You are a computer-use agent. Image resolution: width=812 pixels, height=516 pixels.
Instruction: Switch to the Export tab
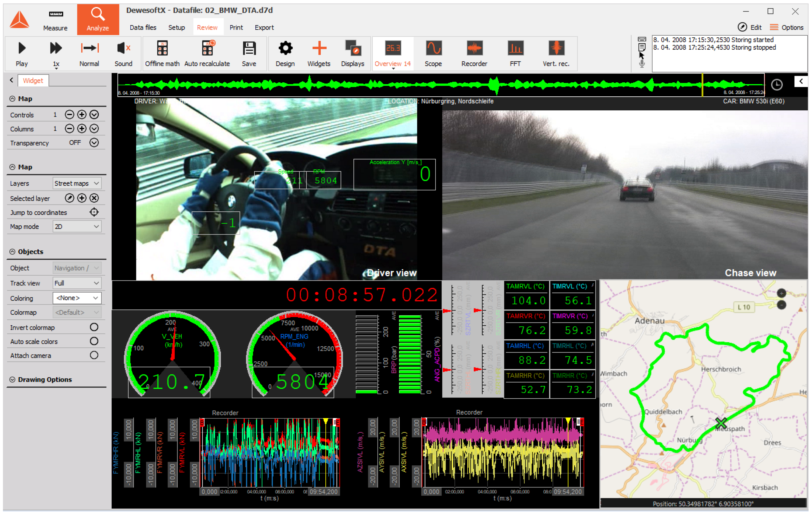click(264, 28)
